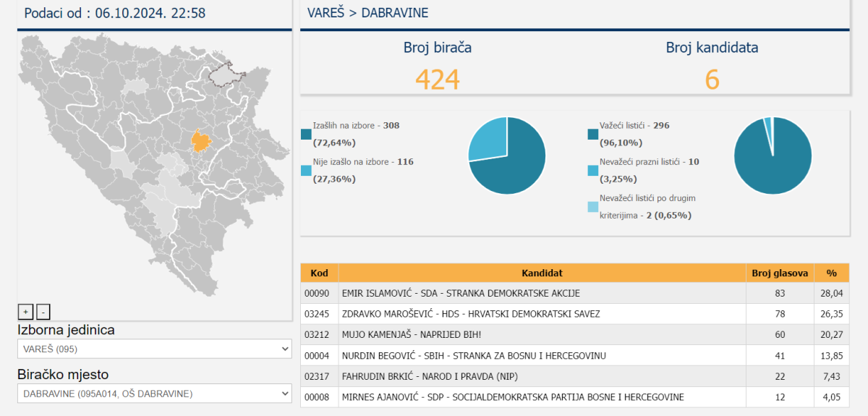Click the 'Kandidat' column header
Viewport: 868px width, 416px height.
pyautogui.click(x=542, y=273)
